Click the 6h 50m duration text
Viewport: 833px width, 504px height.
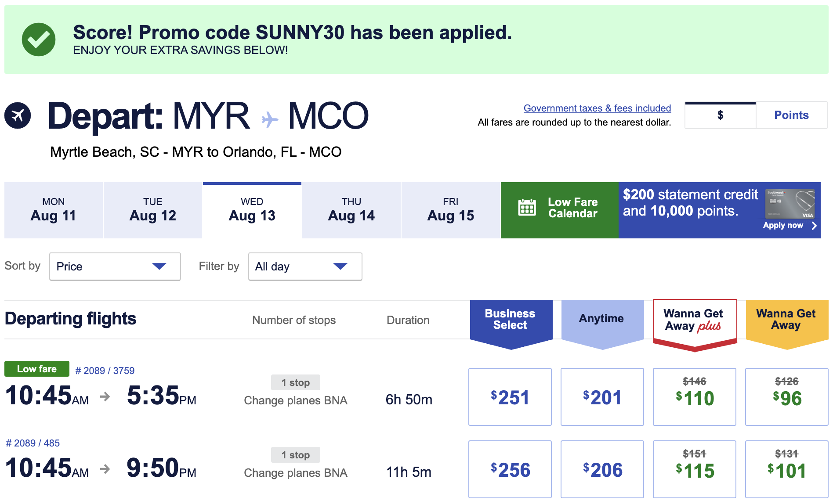coord(409,400)
